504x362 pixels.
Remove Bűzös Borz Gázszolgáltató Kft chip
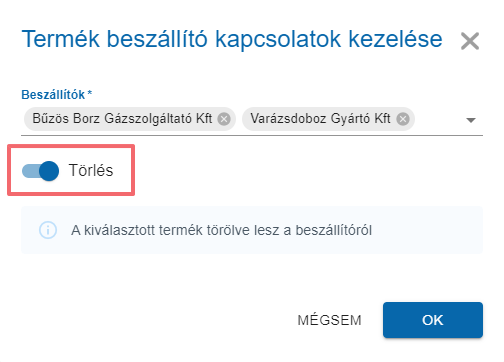tap(224, 119)
